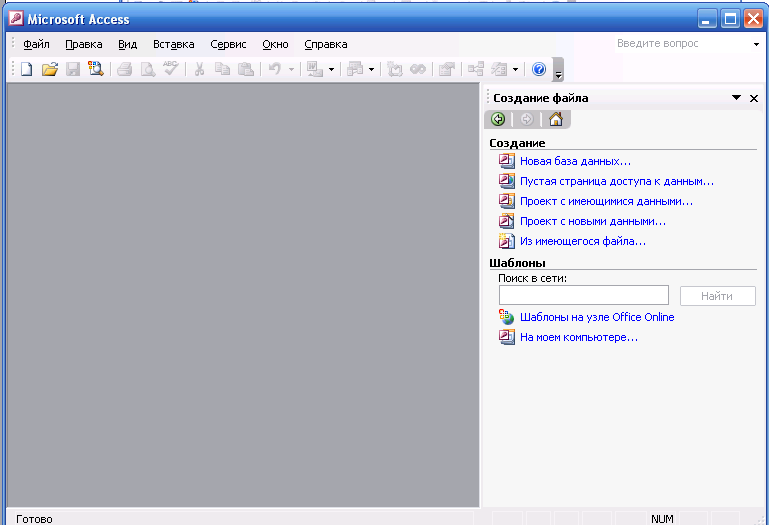
Task: Maximize the Microsoft Access window
Action: tap(730, 20)
